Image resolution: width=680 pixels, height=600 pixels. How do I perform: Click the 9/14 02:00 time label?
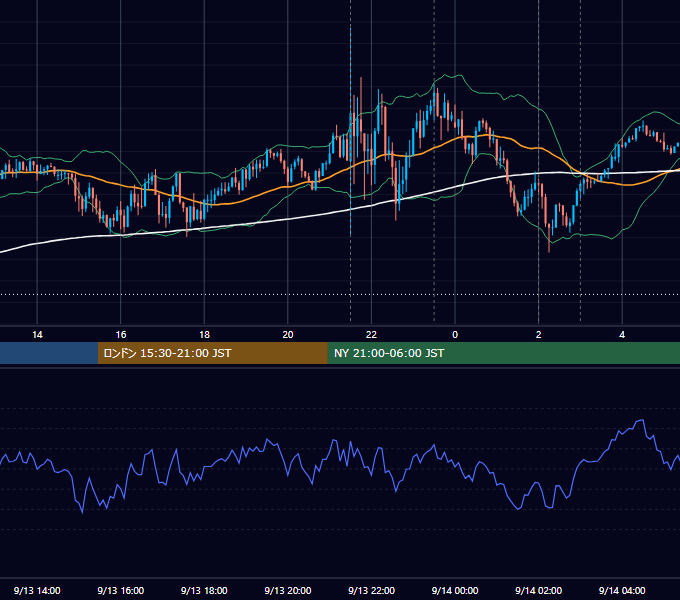(538, 590)
